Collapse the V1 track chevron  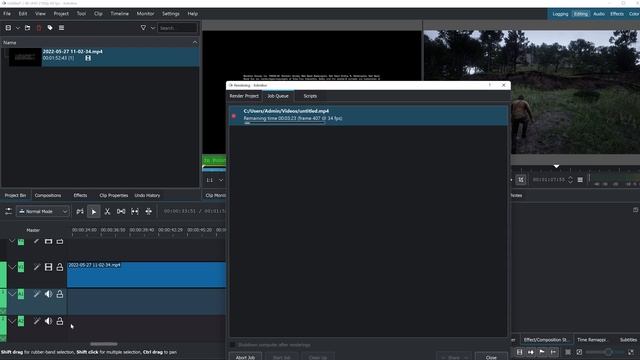[x=12, y=267]
